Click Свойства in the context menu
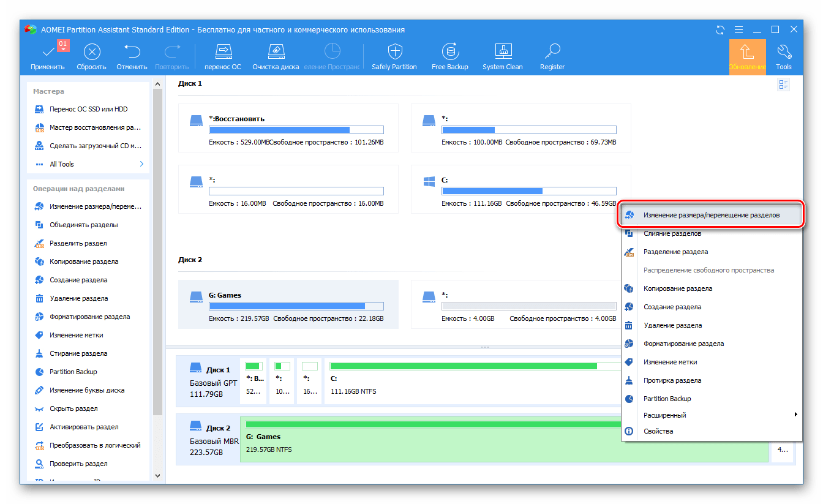 pos(658,431)
